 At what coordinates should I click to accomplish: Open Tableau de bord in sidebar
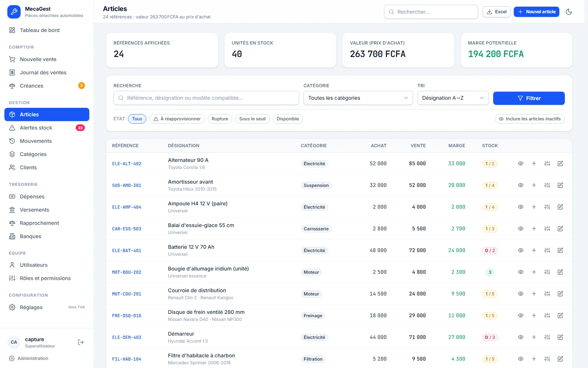pos(47,30)
